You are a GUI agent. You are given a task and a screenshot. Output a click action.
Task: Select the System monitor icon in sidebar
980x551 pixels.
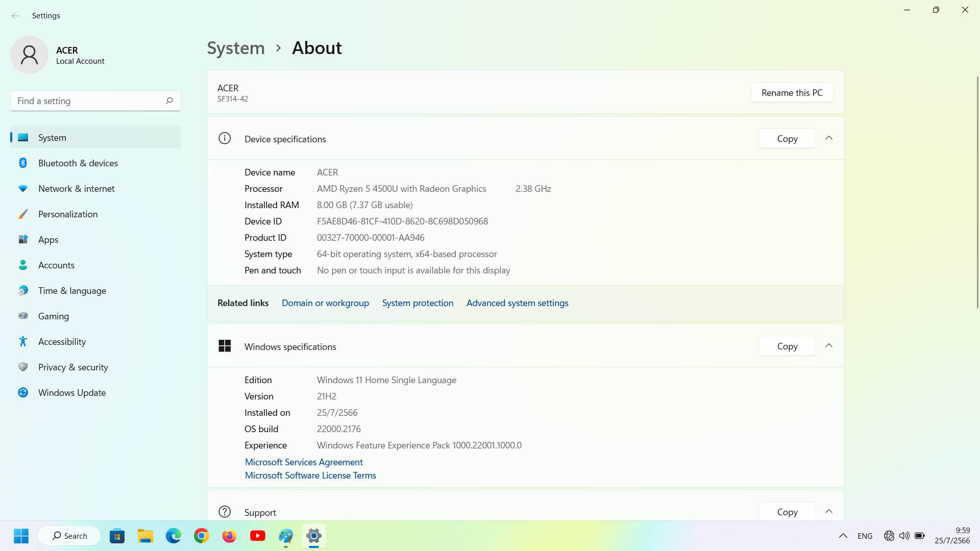point(23,137)
